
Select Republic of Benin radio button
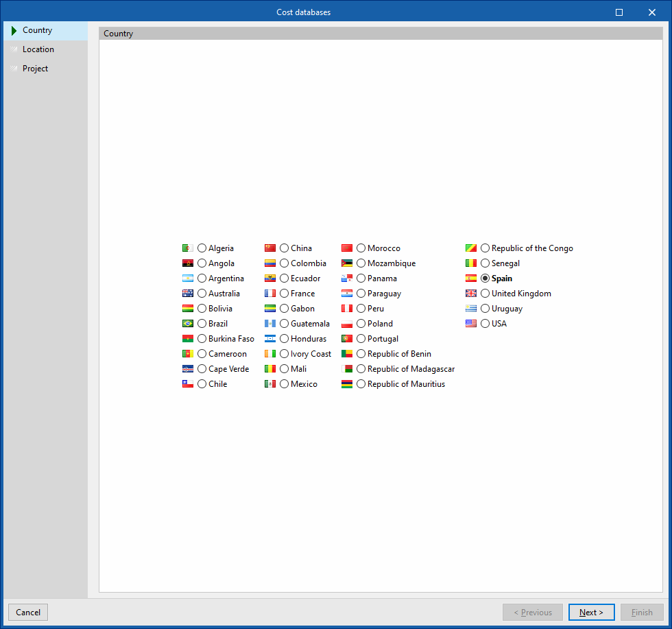pos(361,354)
